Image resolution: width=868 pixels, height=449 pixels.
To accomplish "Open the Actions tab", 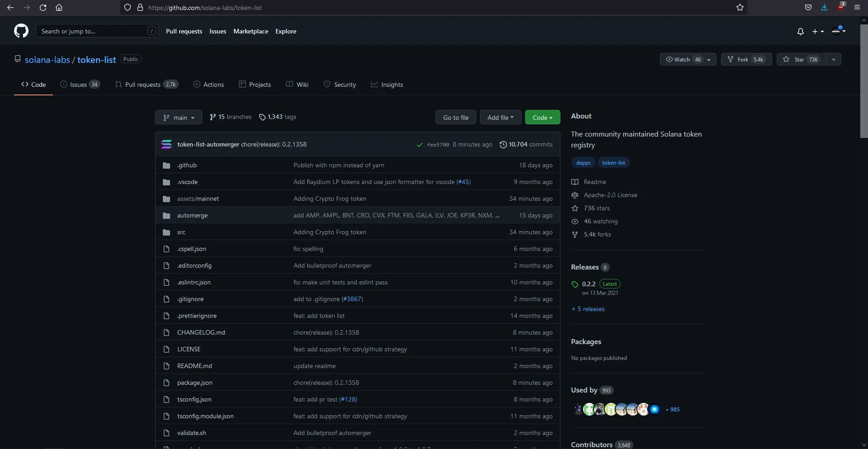I will click(209, 85).
